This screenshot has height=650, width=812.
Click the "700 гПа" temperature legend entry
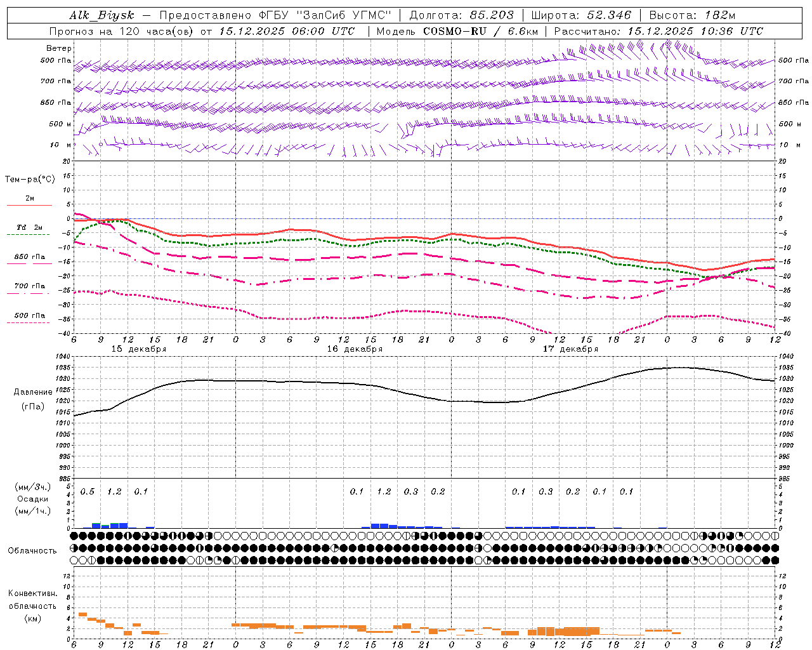(30, 286)
